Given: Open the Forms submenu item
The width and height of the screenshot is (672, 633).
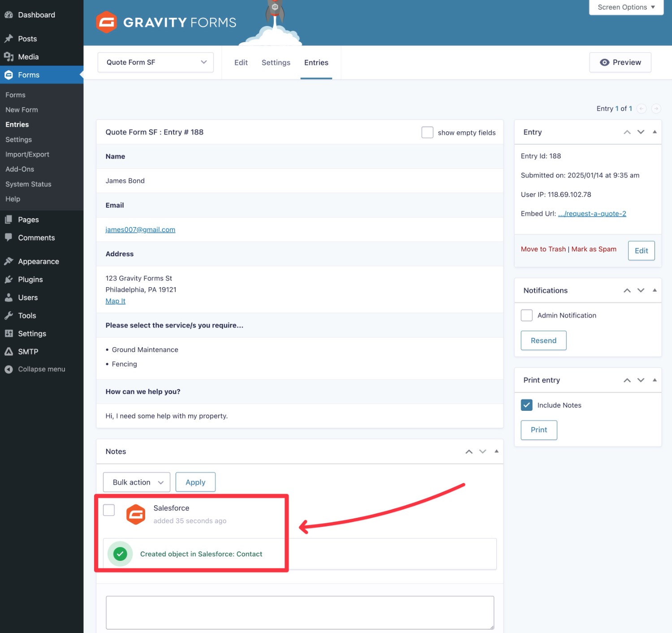Looking at the screenshot, I should 16,95.
